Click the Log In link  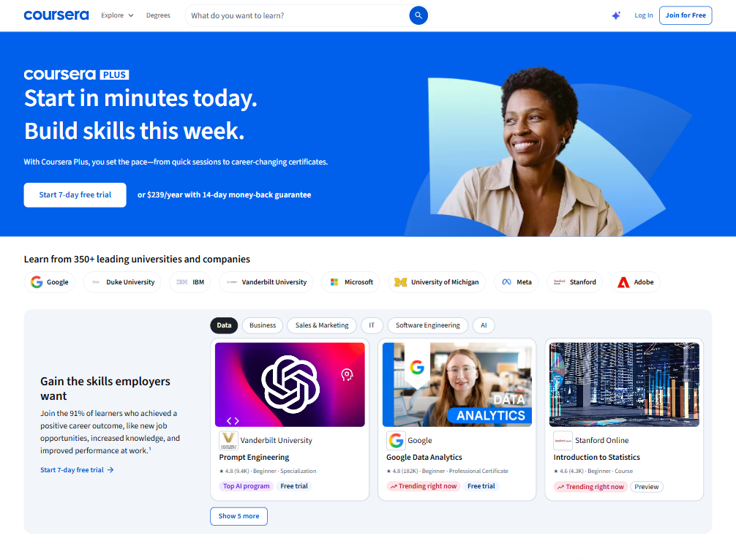click(644, 15)
